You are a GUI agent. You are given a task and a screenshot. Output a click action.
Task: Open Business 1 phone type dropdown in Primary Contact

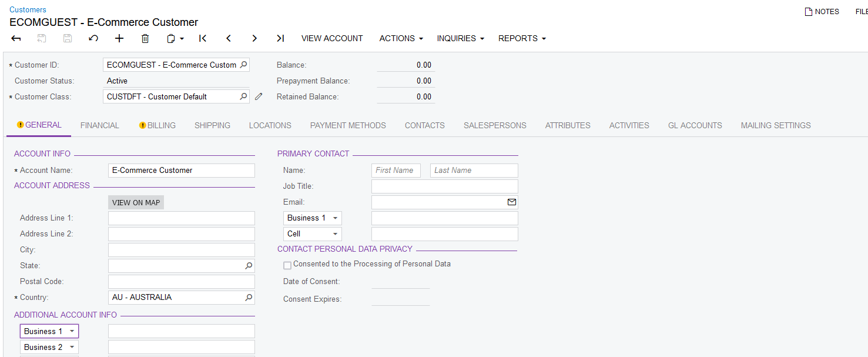click(x=313, y=218)
